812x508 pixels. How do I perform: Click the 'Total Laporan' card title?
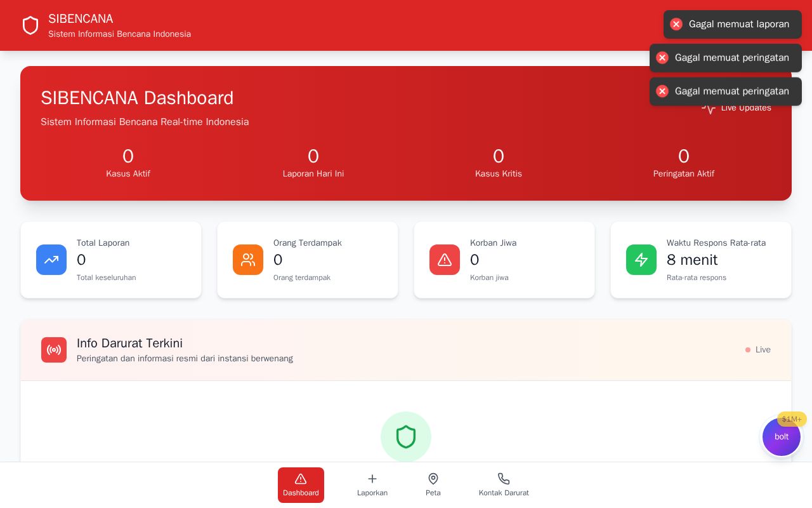pos(103,243)
